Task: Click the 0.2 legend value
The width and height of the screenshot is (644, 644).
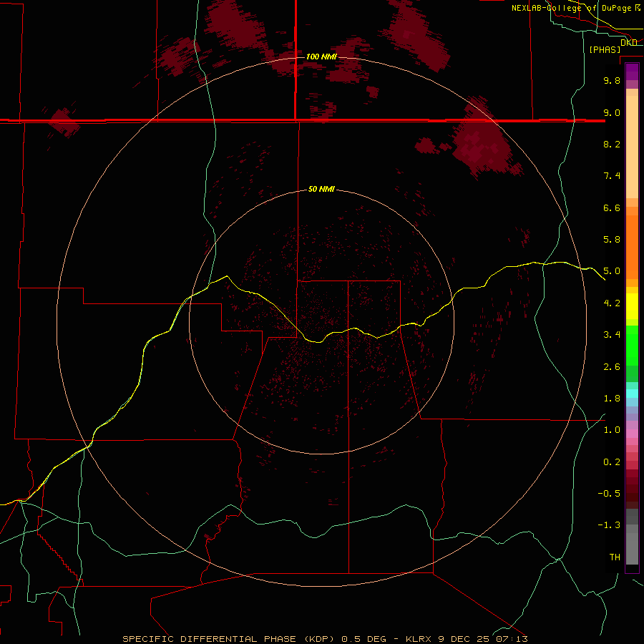Action: [612, 462]
